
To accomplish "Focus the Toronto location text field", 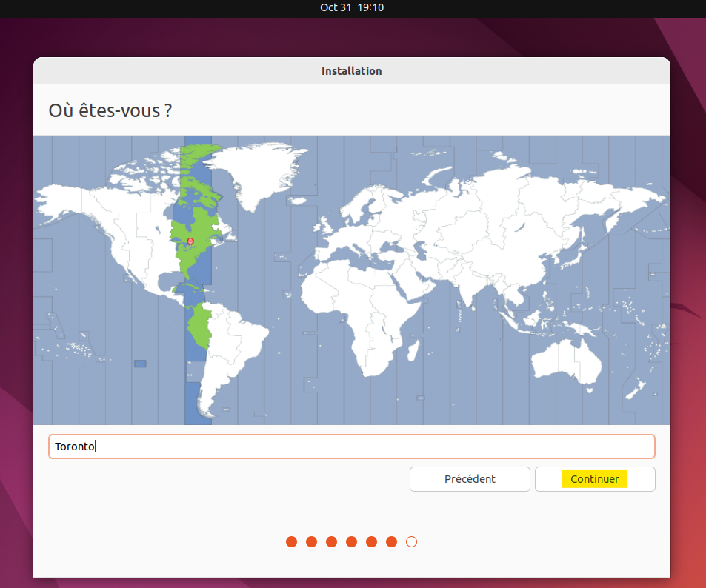I will [351, 447].
